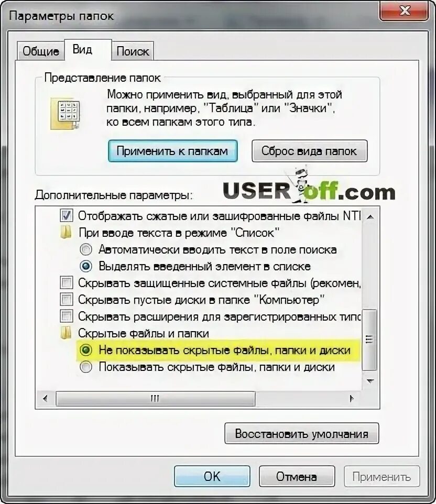Click the folder view icon in Представление папок

66,114
